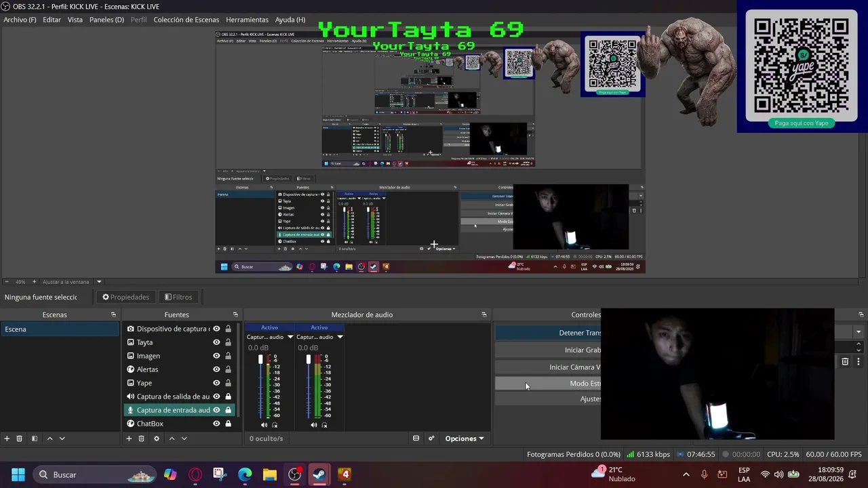Open Microsoft Edge from the taskbar
The height and width of the screenshot is (488, 868).
tap(245, 474)
